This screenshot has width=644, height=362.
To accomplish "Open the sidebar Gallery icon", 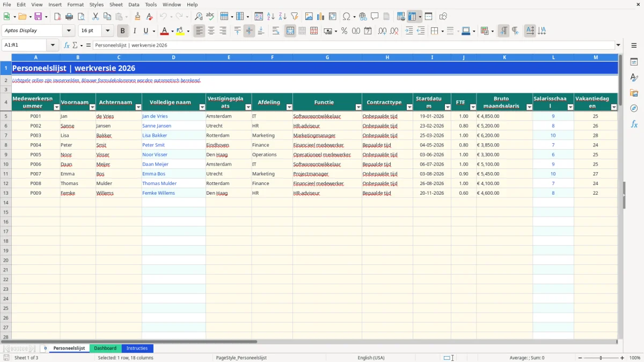I will [634, 93].
